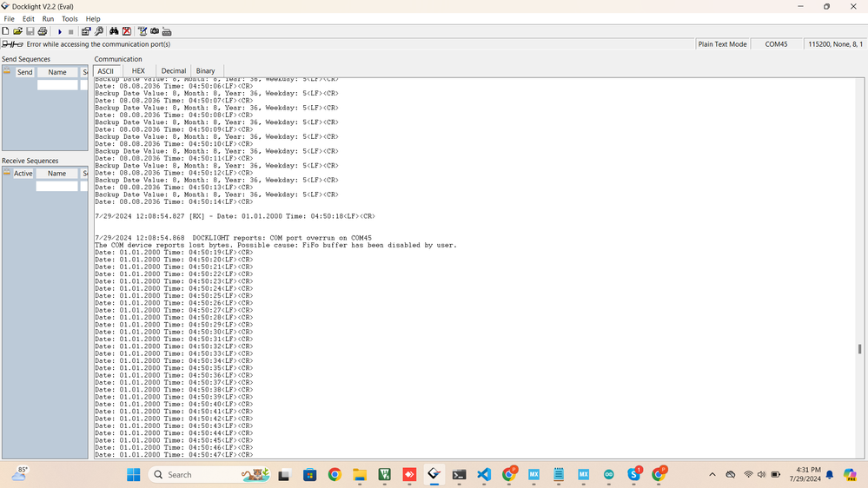Show hidden system tray icons chevron
868x488 pixels.
point(712,475)
